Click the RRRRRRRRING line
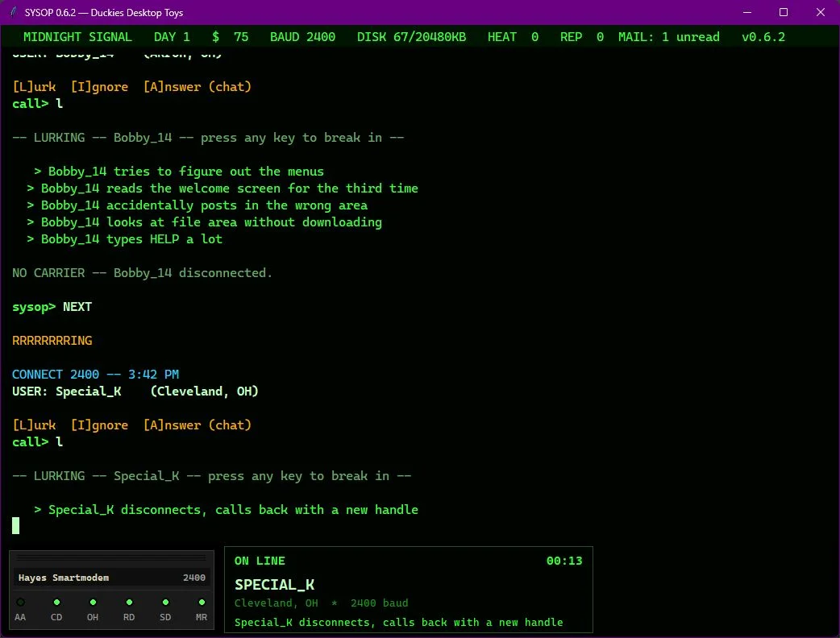Screen dimensions: 840x638 pos(52,341)
